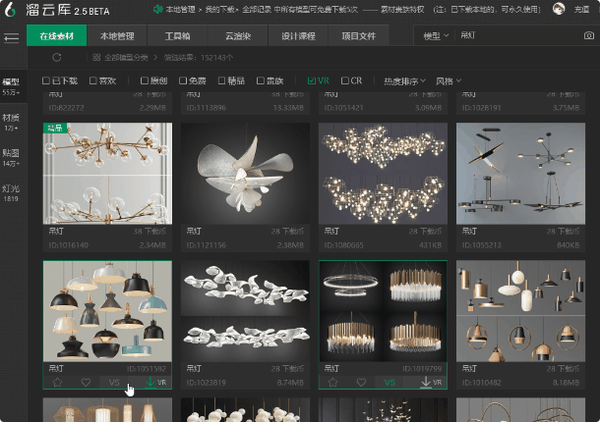
Task: Open the 云渲染 tab
Action: coord(238,36)
